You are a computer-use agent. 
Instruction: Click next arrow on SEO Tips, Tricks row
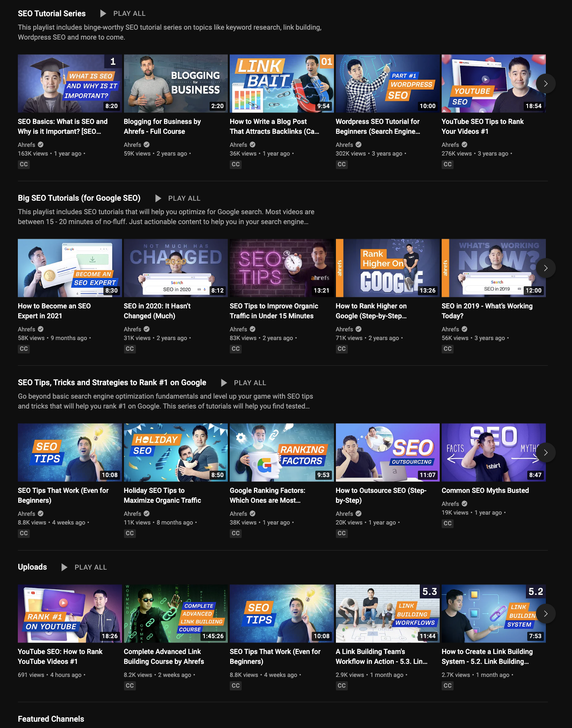coord(545,452)
